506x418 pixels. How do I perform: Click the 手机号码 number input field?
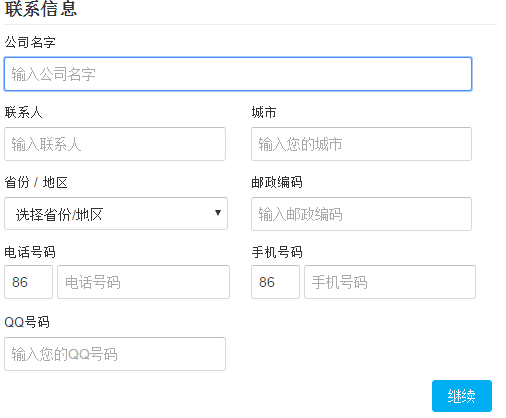pyautogui.click(x=390, y=282)
